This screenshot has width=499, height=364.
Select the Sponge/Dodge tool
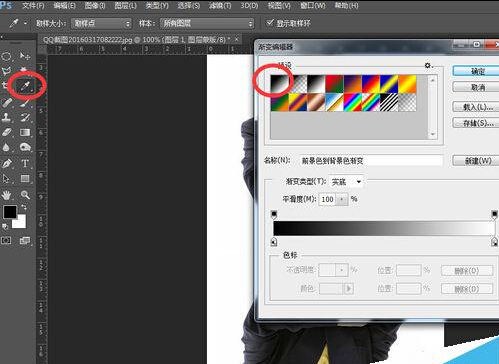click(x=25, y=147)
